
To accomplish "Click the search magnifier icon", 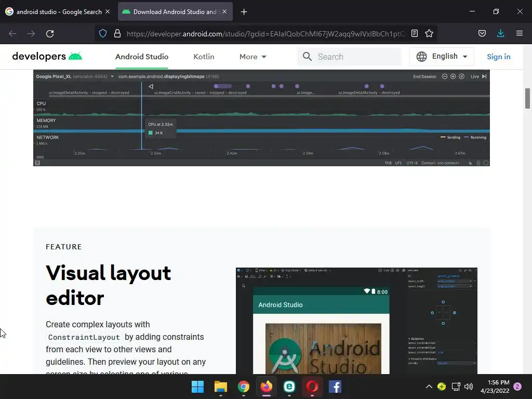I will point(307,57).
